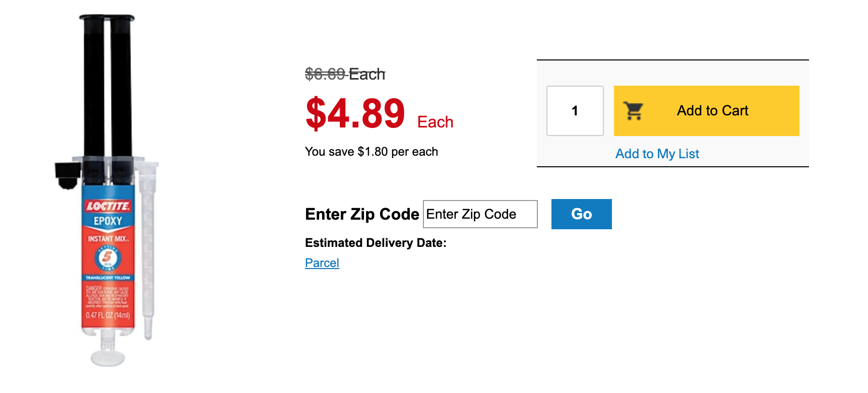Click the crossed-out $6.69 original price

pos(325,75)
